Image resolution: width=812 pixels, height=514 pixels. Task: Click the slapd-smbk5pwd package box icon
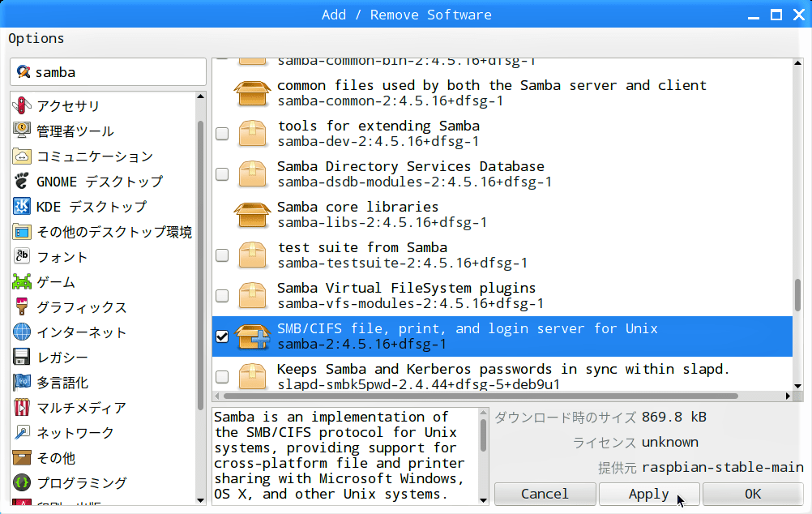coord(252,377)
